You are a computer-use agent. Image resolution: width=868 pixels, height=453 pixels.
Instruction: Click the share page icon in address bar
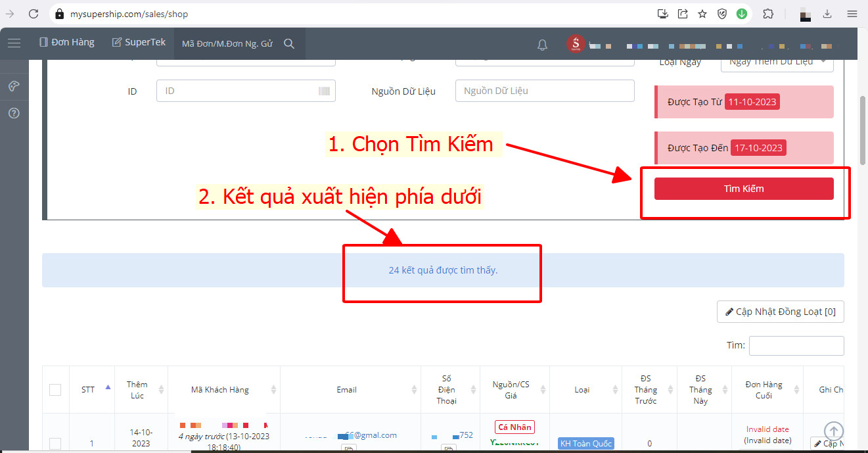pos(683,13)
